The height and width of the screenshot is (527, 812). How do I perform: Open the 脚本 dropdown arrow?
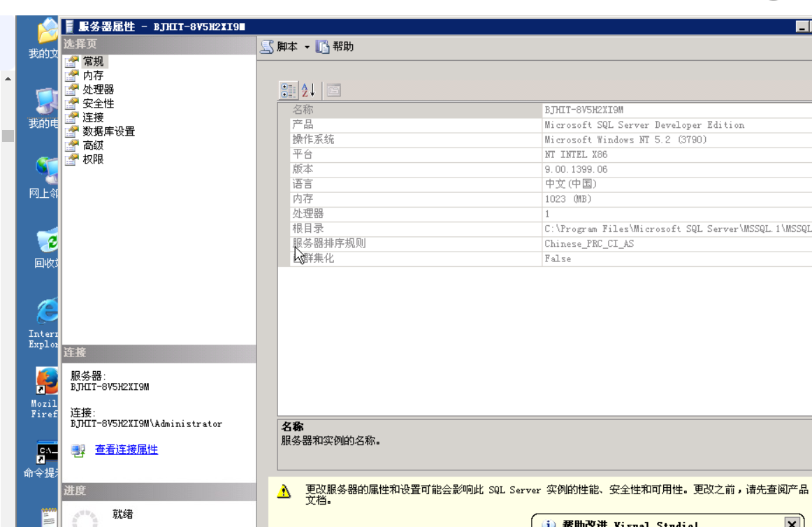pyautogui.click(x=307, y=47)
